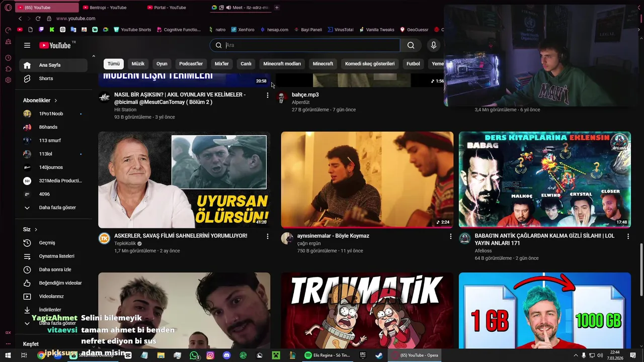Click the www.youtube.com address bar

pyautogui.click(x=75, y=18)
